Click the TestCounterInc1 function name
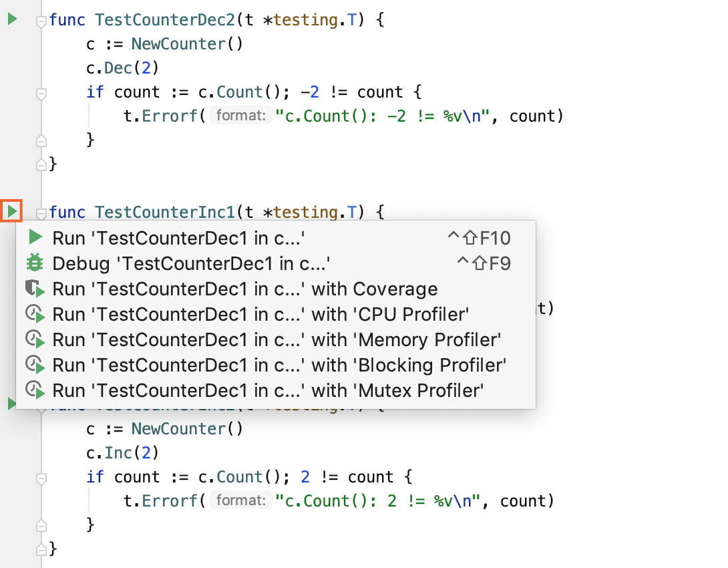This screenshot has height=568, width=728. [165, 212]
